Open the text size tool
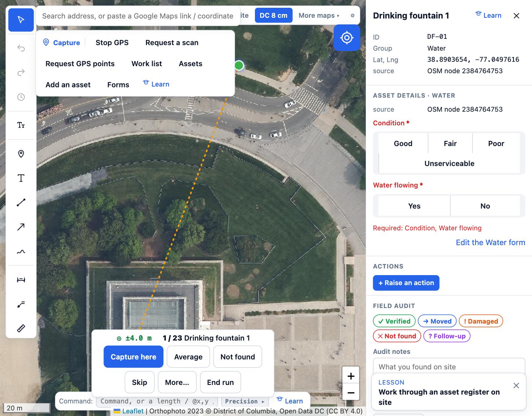 [21, 125]
